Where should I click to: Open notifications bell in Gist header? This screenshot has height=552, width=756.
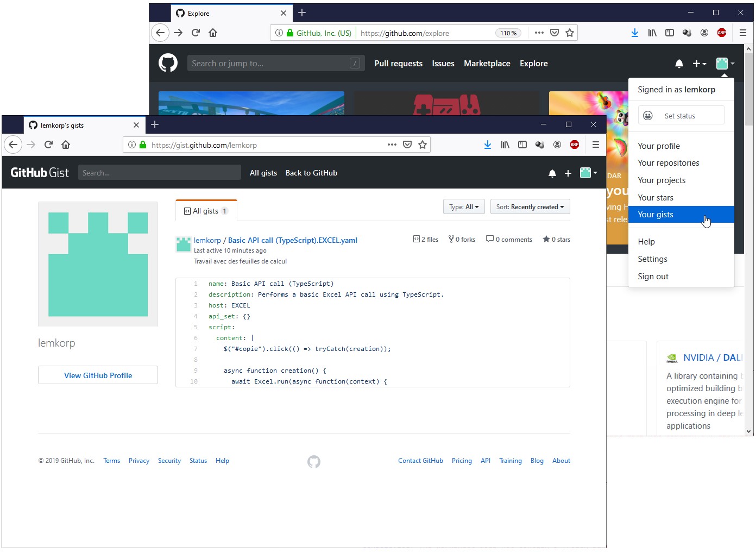click(552, 173)
